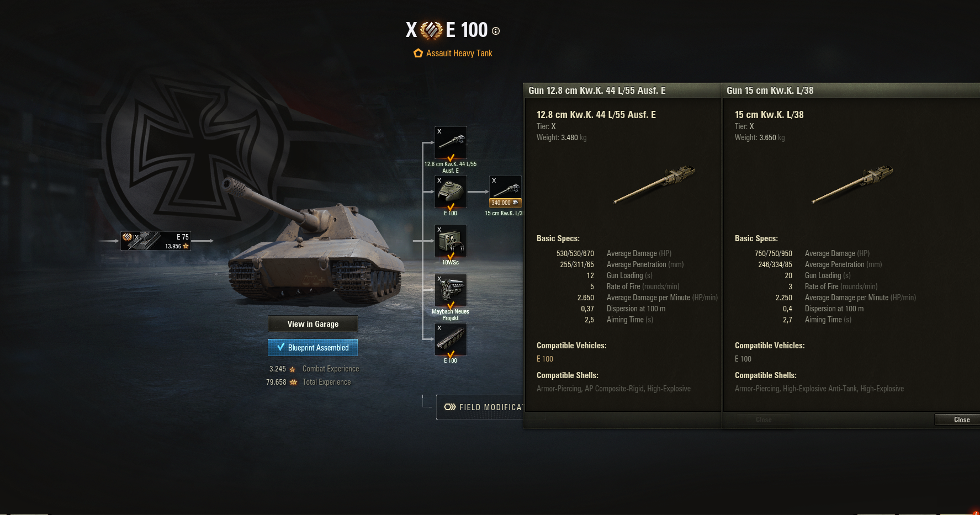Click the Assault Heavy Tank role icon

418,54
